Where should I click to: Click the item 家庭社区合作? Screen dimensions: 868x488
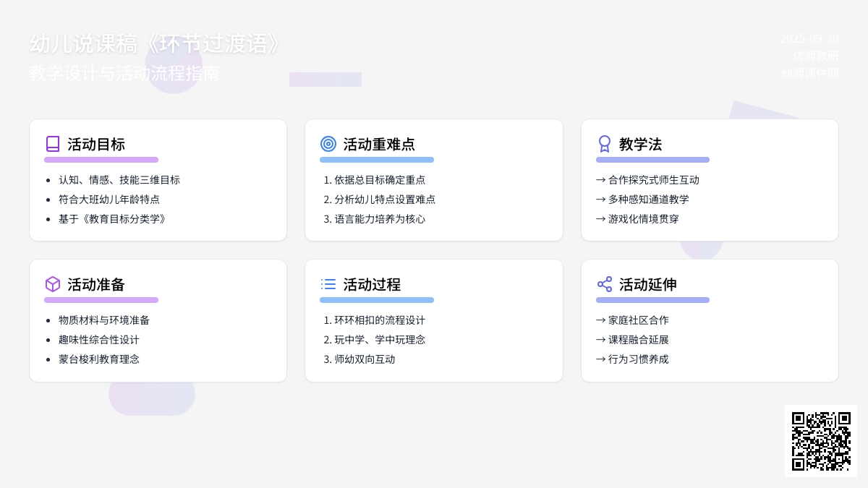point(638,320)
